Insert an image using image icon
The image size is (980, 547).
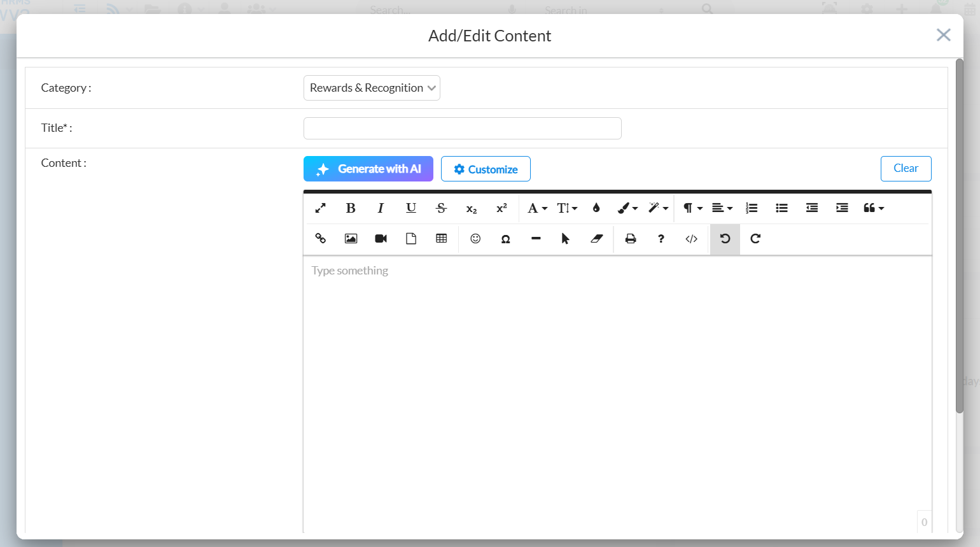click(x=351, y=239)
